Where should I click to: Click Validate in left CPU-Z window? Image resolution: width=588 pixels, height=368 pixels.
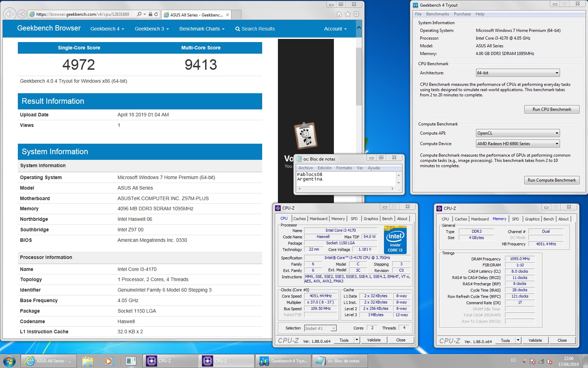(x=374, y=340)
